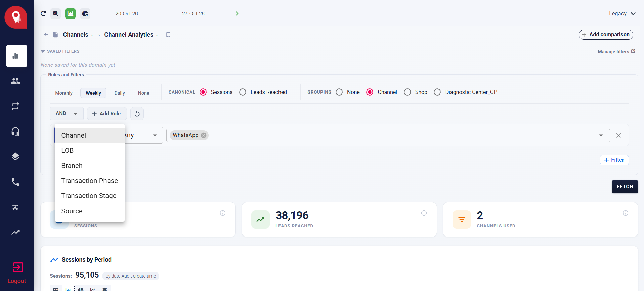Select the Leads Reached radio button
Viewport: 644px width, 291px height.
[x=243, y=92]
